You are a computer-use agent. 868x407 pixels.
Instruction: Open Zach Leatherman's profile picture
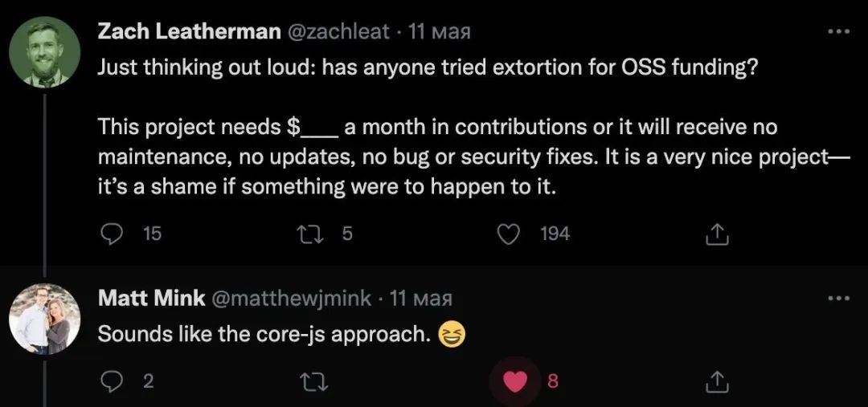(x=45, y=52)
